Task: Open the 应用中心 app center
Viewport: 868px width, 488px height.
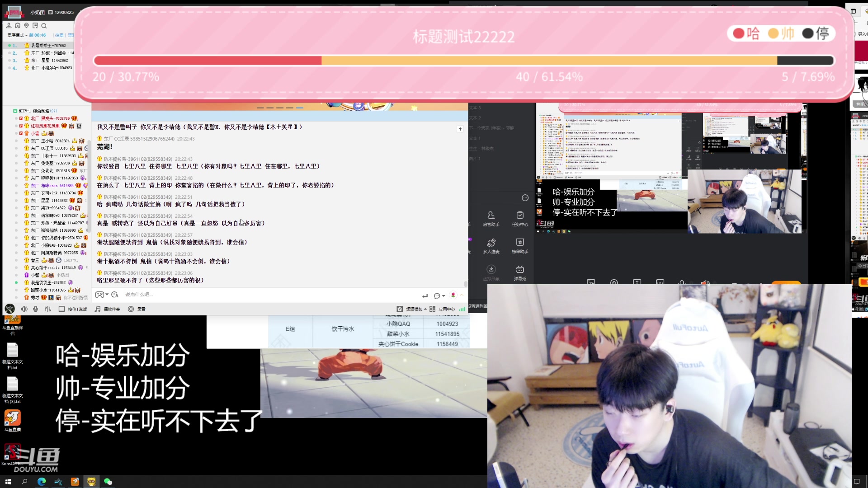Action: click(x=447, y=309)
